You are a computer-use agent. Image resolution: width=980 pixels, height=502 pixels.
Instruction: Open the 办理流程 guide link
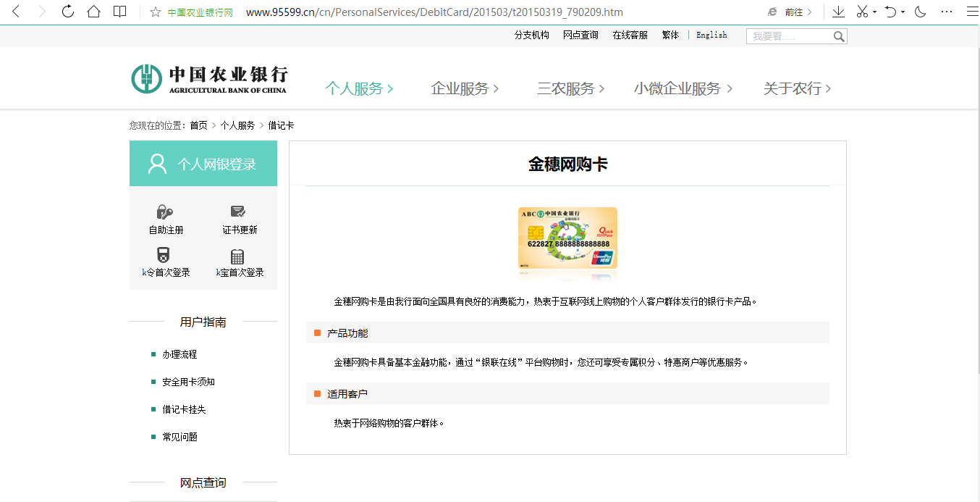(x=179, y=354)
